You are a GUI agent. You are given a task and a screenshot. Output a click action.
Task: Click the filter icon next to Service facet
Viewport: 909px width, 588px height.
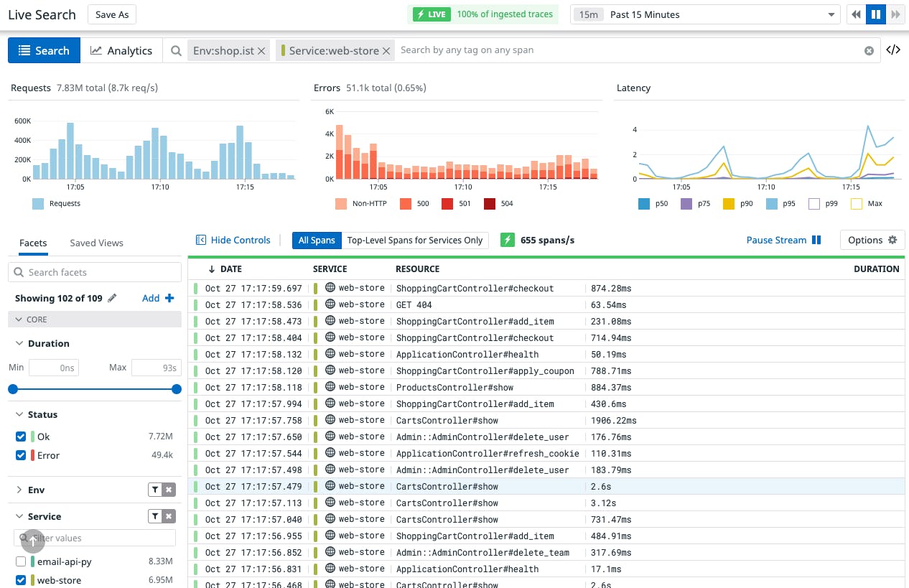point(154,516)
